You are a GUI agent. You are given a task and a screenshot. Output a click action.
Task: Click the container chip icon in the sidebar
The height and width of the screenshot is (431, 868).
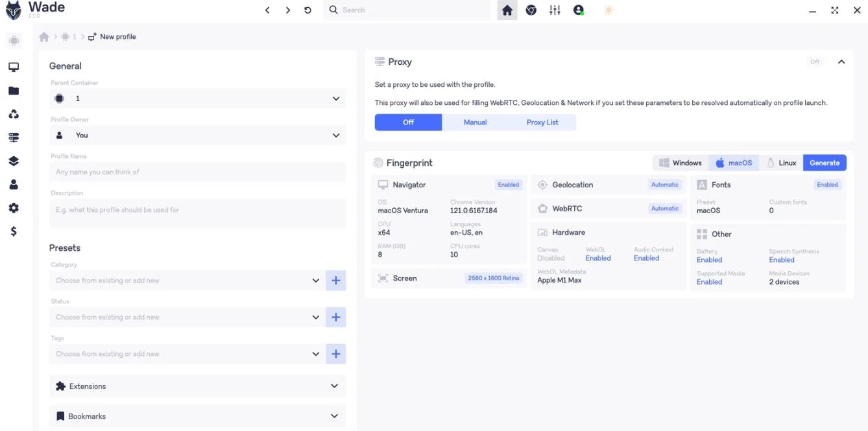pos(14,41)
